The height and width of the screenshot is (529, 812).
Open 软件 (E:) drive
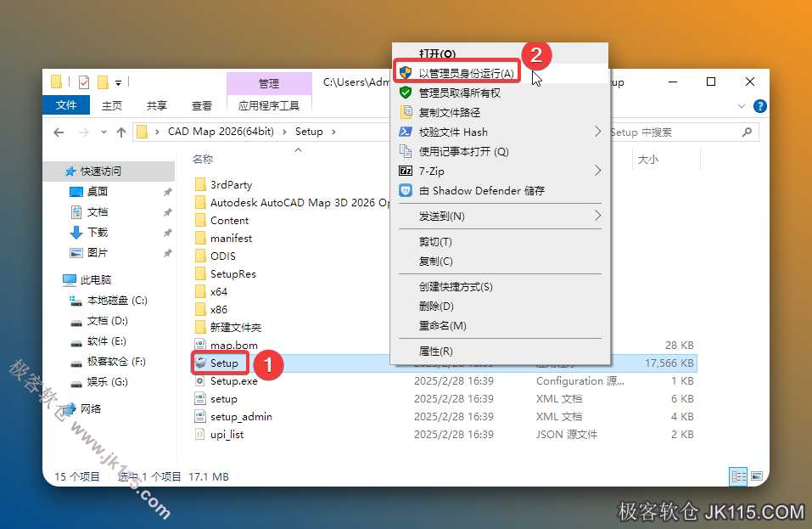[106, 341]
